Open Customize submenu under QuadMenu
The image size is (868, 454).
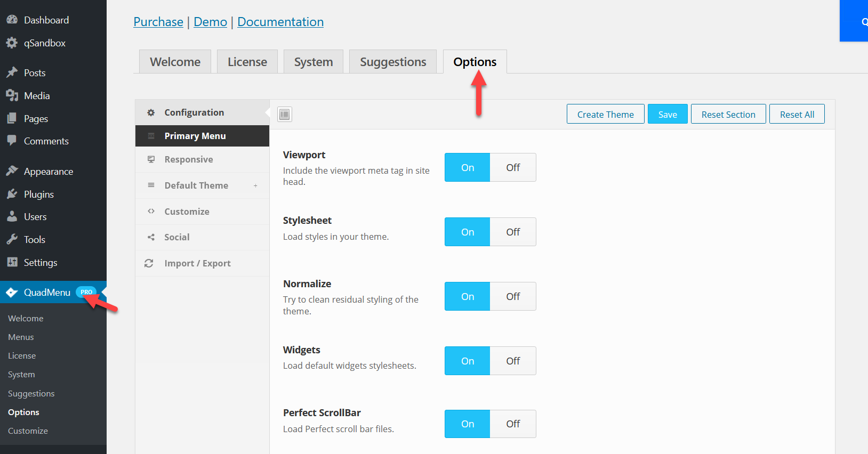(28, 431)
